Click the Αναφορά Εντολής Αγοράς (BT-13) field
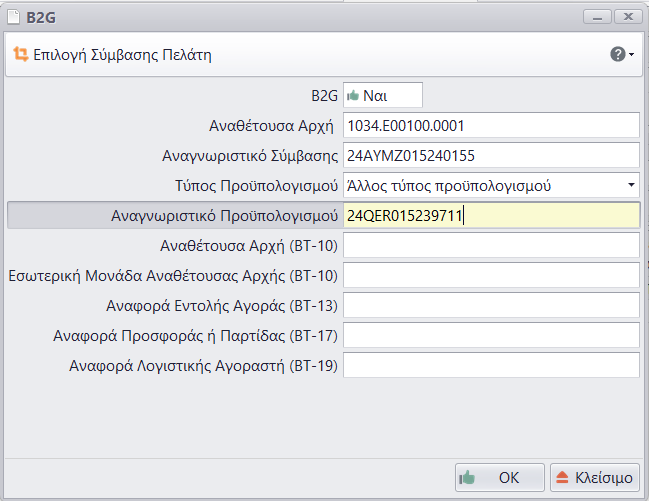This screenshot has width=649, height=501. [x=490, y=305]
